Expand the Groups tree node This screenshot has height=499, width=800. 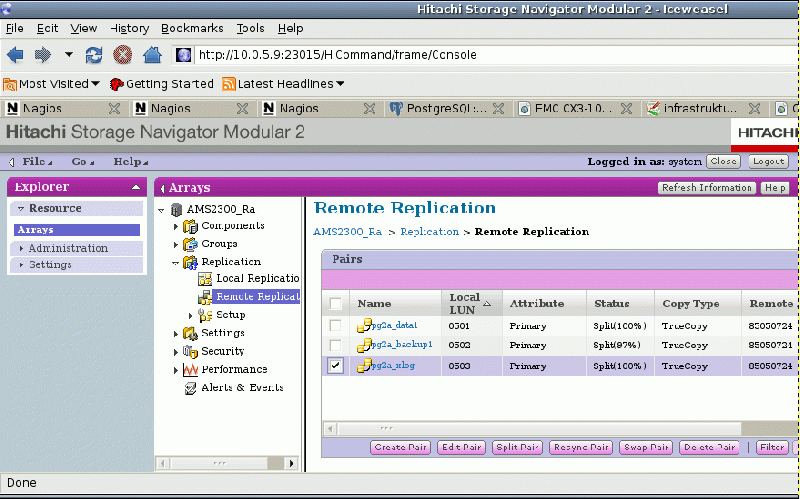[176, 244]
